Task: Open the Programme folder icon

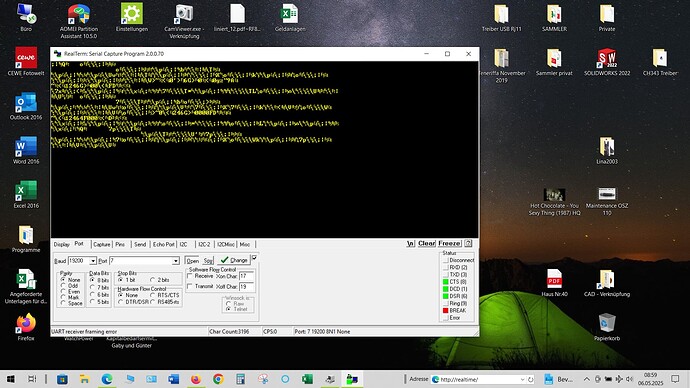Action: click(x=26, y=235)
